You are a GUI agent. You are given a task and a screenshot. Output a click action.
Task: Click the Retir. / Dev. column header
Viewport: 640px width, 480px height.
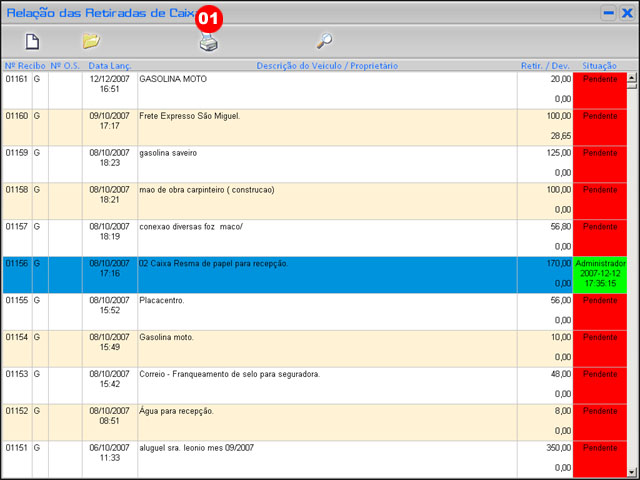[x=545, y=65]
